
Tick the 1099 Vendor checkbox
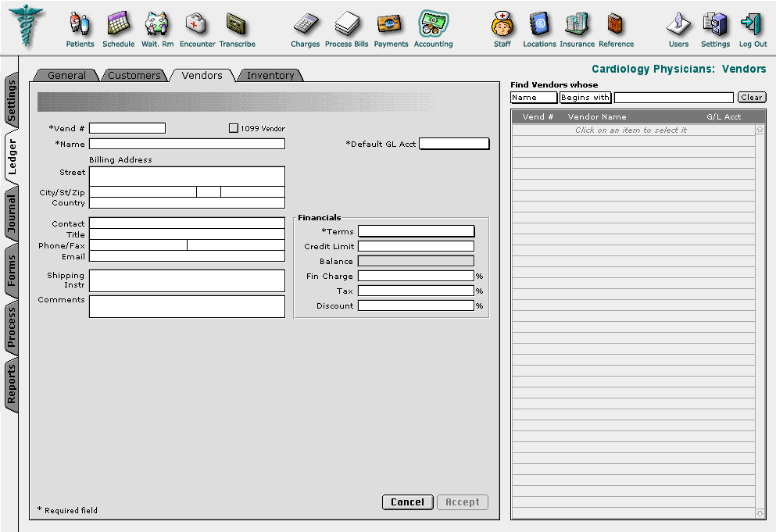tap(234, 128)
